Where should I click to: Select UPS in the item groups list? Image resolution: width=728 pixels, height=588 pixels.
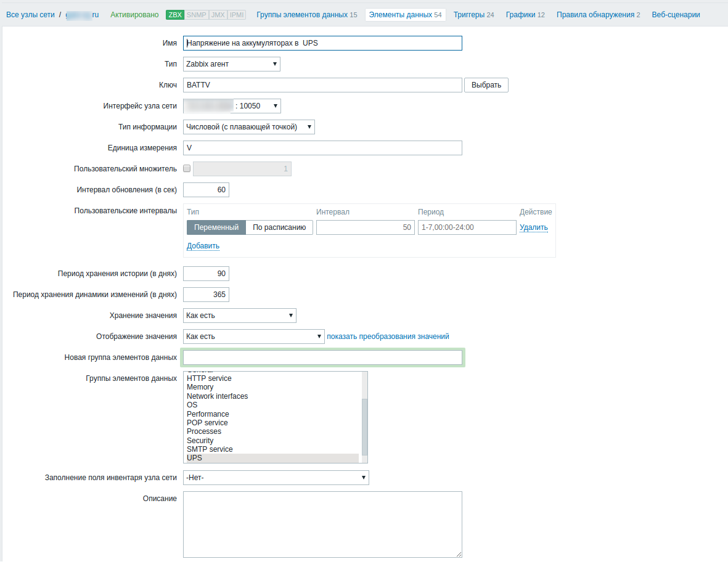[195, 458]
